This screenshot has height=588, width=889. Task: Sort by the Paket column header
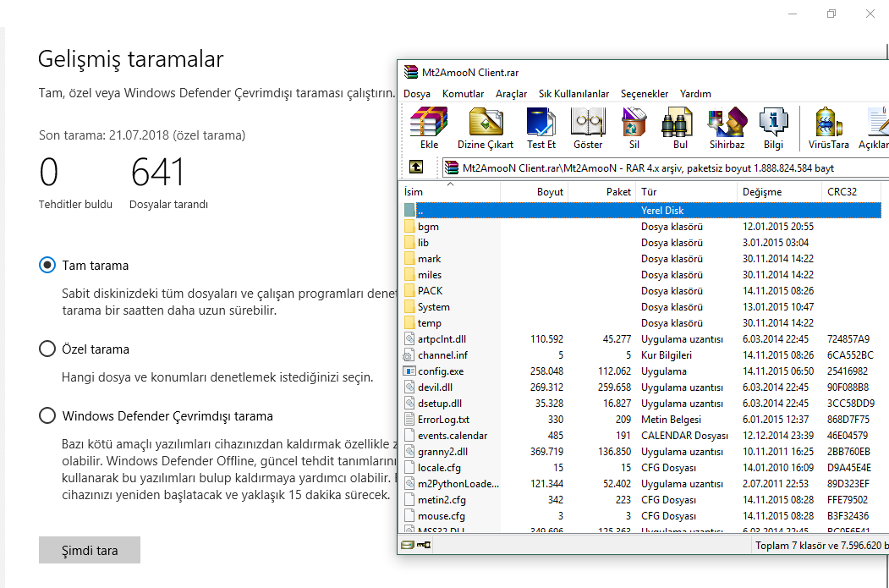(x=602, y=192)
